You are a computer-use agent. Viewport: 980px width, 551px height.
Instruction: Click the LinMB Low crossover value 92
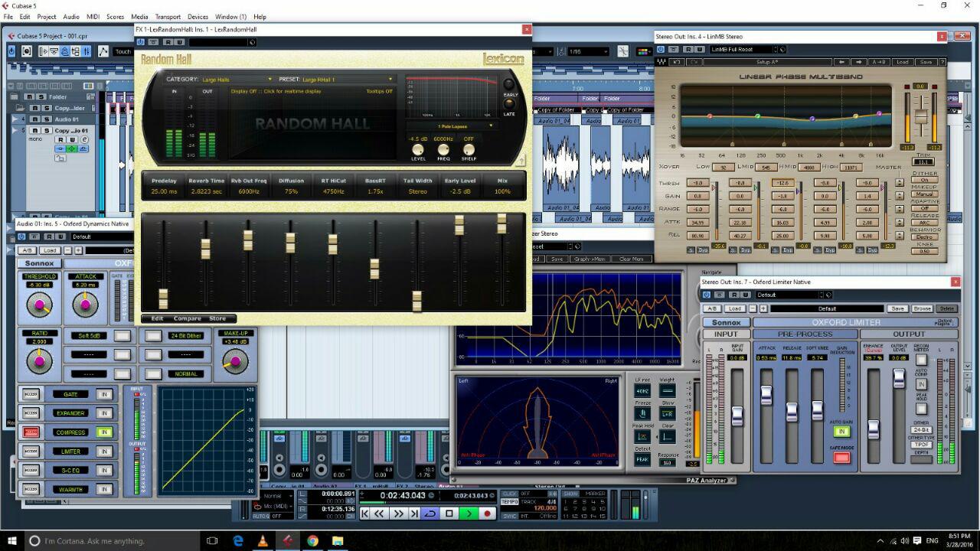(x=723, y=167)
